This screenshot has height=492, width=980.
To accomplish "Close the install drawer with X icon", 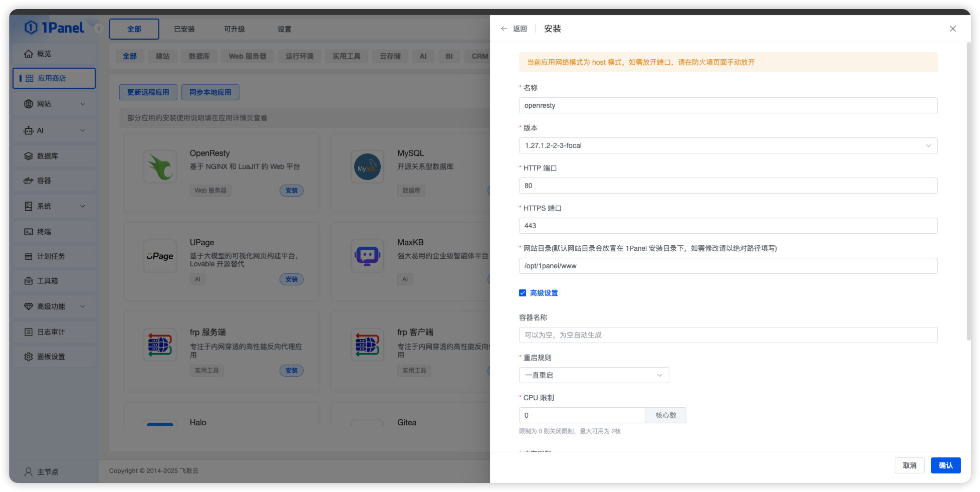I will 952,29.
